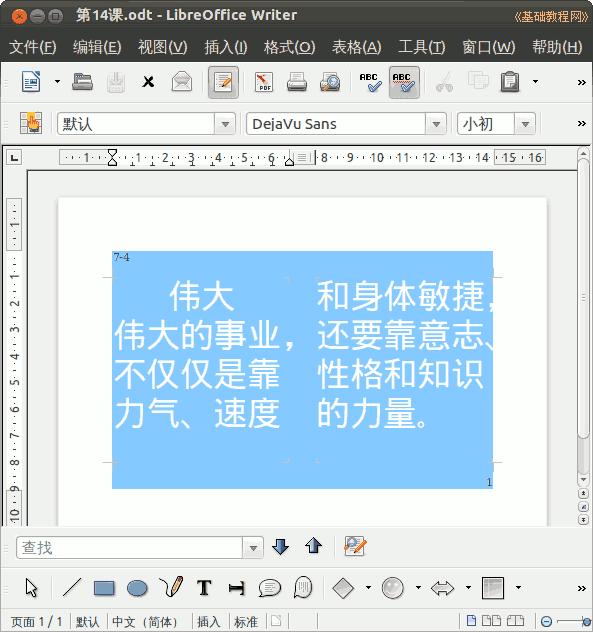Click the 查找 search input field
The image size is (593, 632).
tap(129, 547)
